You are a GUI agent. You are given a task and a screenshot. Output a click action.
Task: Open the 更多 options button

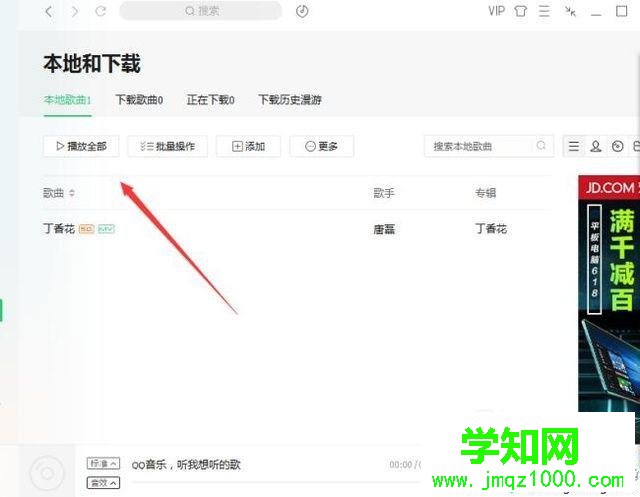click(322, 146)
